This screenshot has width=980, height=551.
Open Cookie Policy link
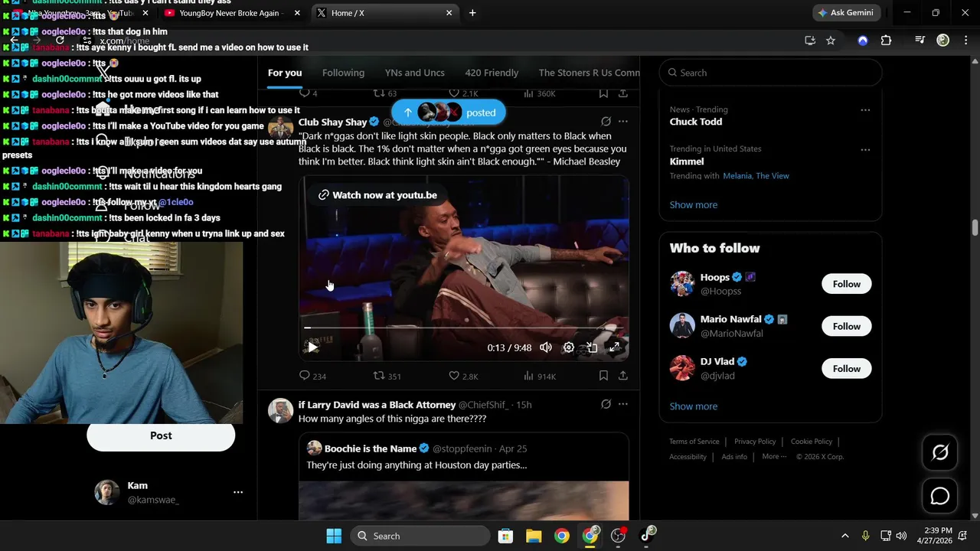812,442
